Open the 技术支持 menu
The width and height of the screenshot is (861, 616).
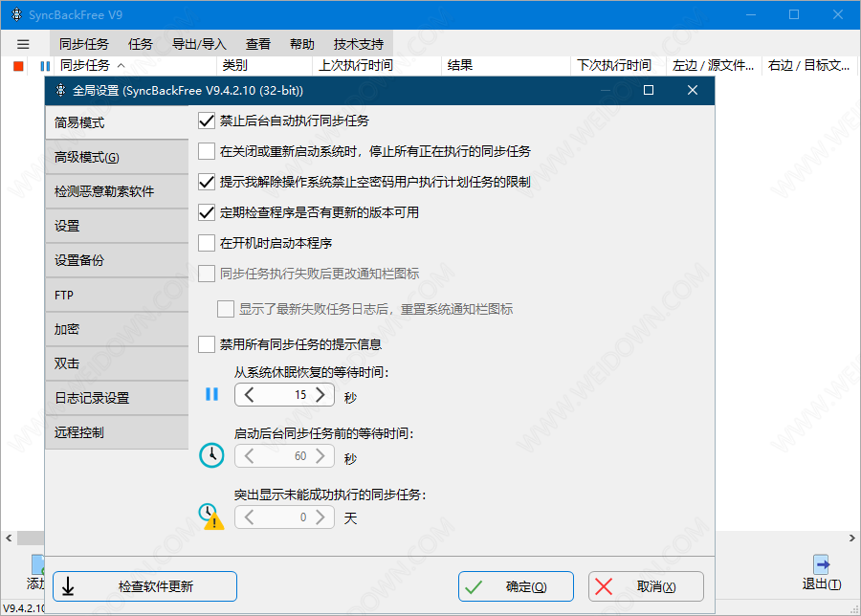359,44
